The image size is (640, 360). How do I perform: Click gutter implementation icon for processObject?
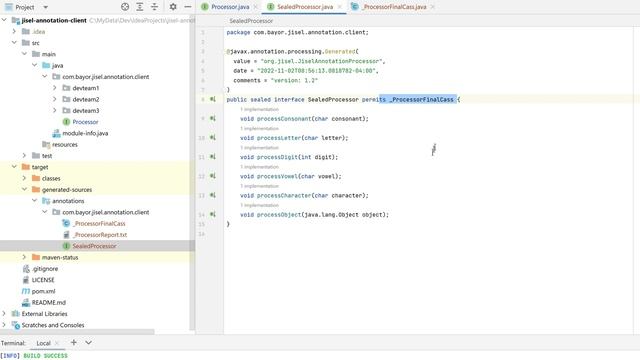[213, 214]
